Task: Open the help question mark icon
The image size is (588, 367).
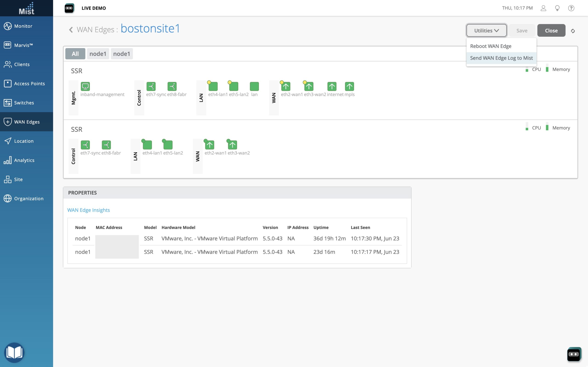Action: [571, 8]
